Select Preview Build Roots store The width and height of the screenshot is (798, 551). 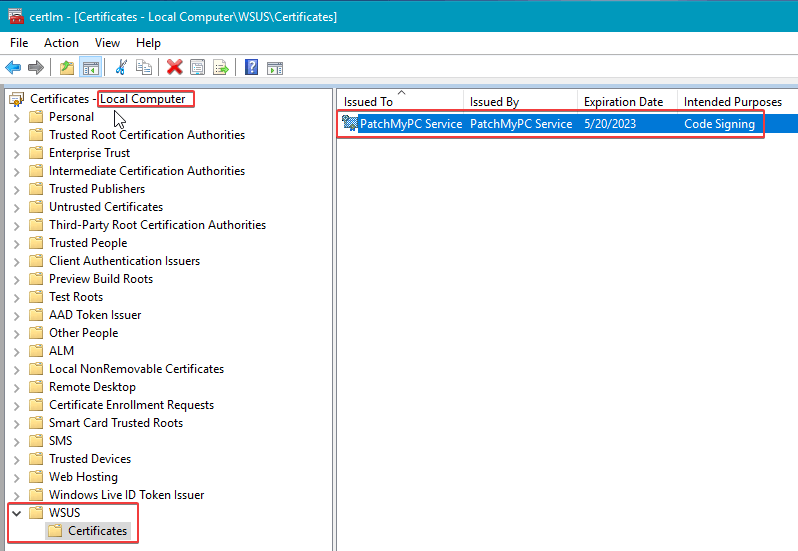point(101,279)
